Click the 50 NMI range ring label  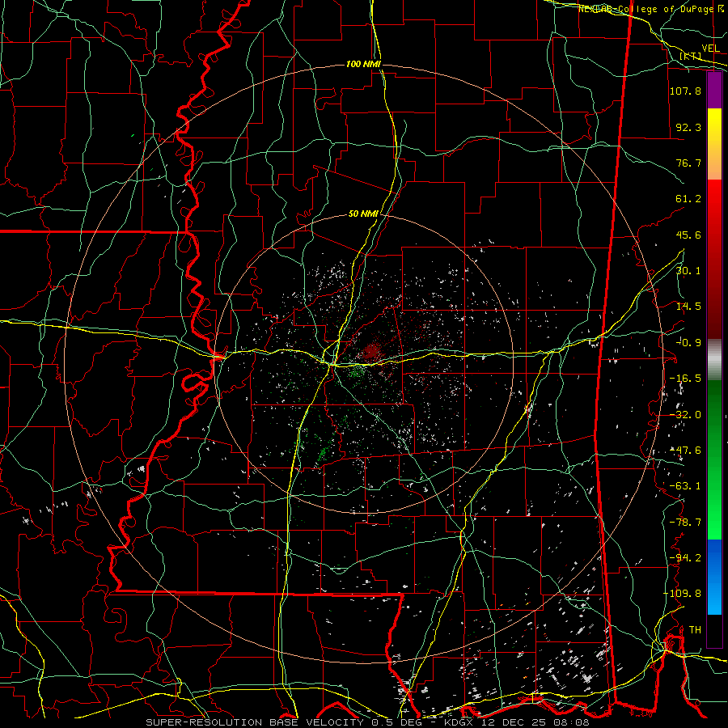click(x=363, y=214)
